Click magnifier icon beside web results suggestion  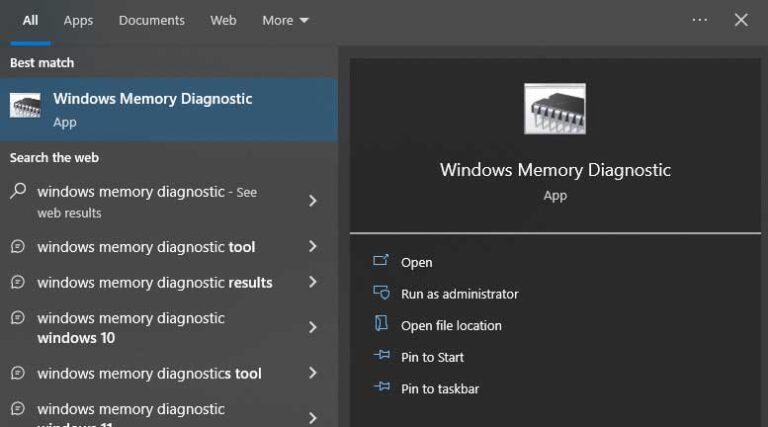pos(18,192)
